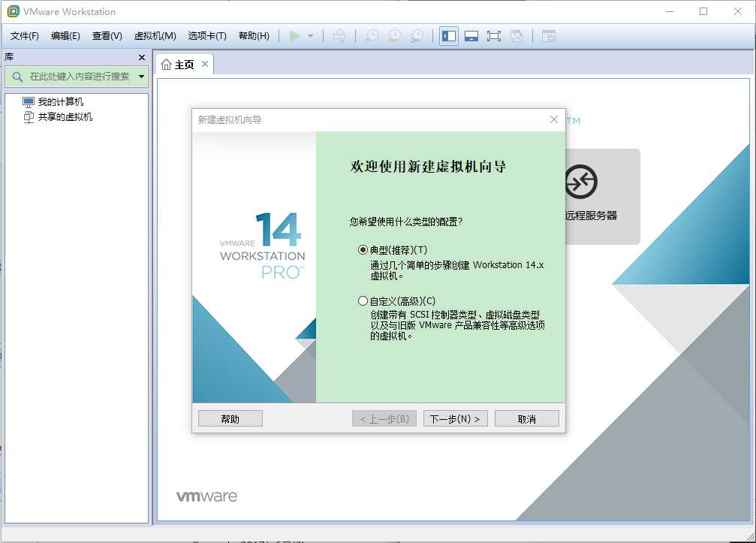Close the 新建虚拟机向导 dialog
Viewport: 756px width, 543px height.
[554, 119]
